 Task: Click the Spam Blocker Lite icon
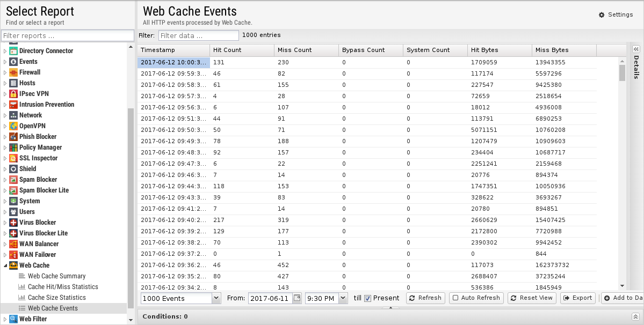13,190
